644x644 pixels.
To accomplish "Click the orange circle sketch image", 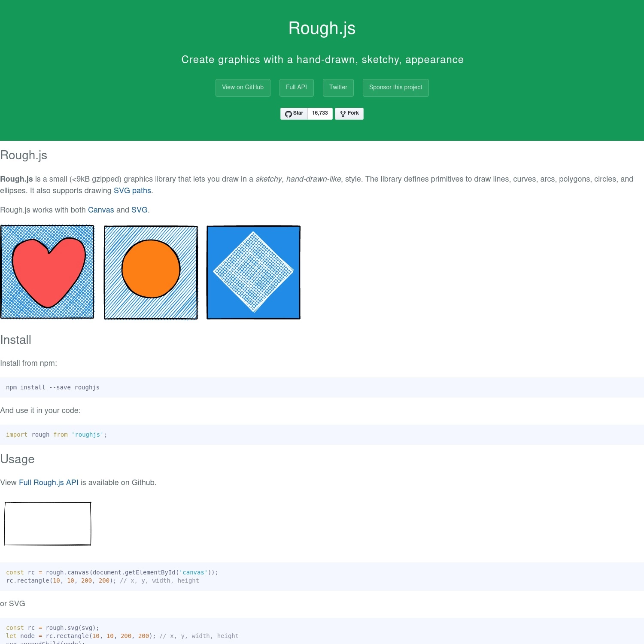I will point(151,272).
